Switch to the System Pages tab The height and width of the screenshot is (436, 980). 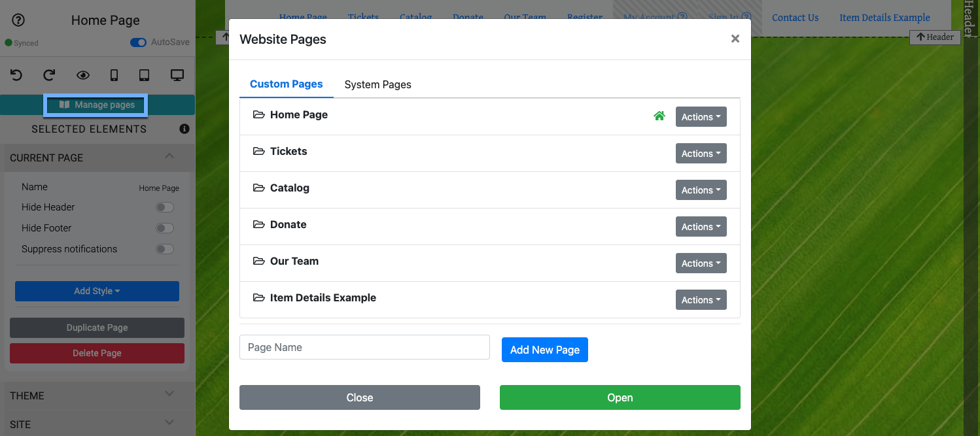pos(377,84)
